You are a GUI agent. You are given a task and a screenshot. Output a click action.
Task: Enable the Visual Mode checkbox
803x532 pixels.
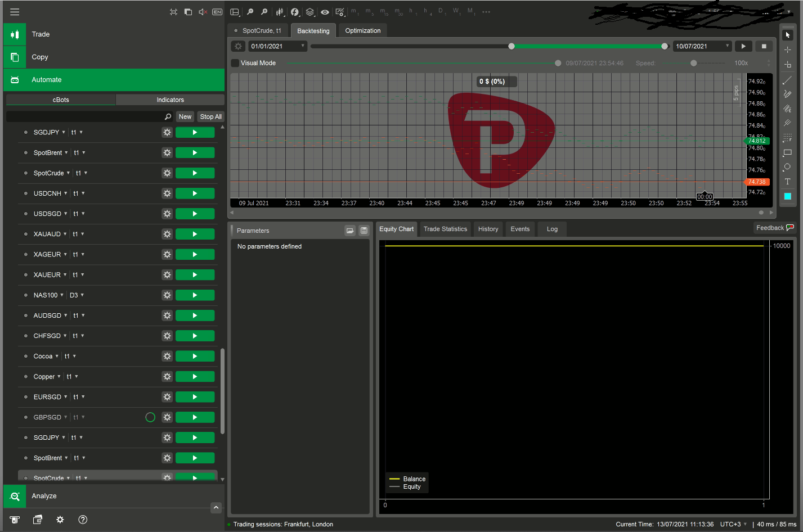click(x=235, y=63)
